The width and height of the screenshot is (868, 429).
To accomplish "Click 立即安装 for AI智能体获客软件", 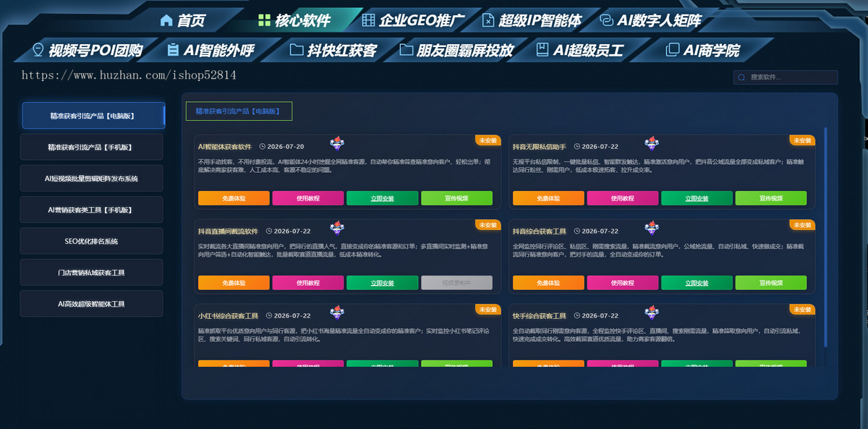I will tap(382, 198).
